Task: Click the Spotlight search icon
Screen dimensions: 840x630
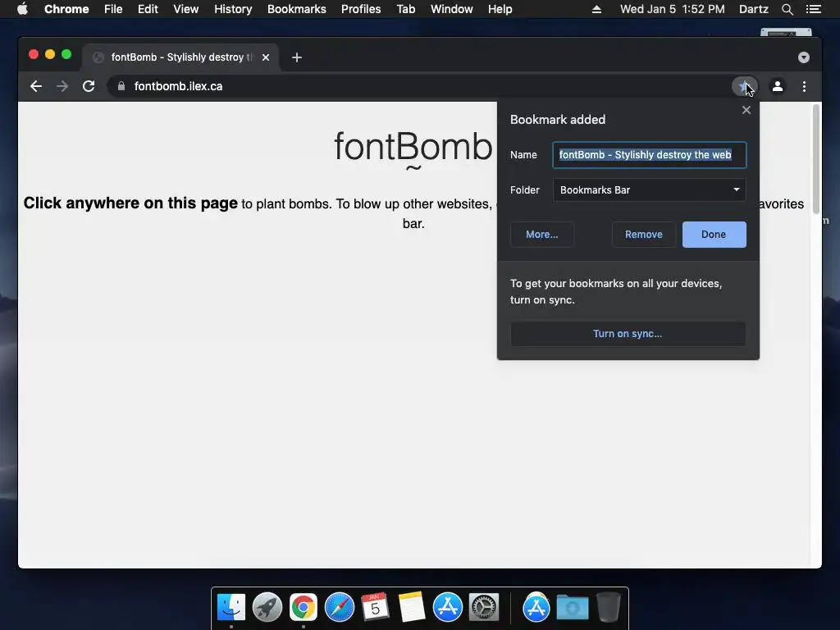Action: [x=787, y=9]
